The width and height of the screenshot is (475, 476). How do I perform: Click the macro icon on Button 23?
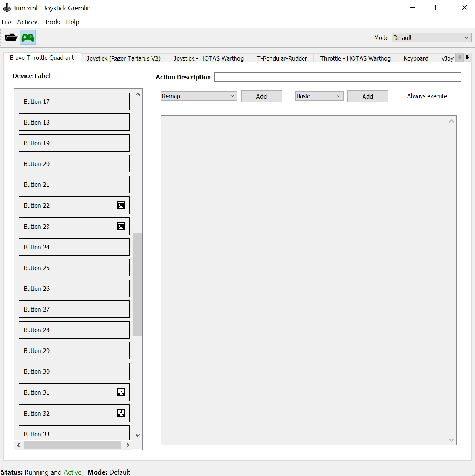(x=121, y=226)
